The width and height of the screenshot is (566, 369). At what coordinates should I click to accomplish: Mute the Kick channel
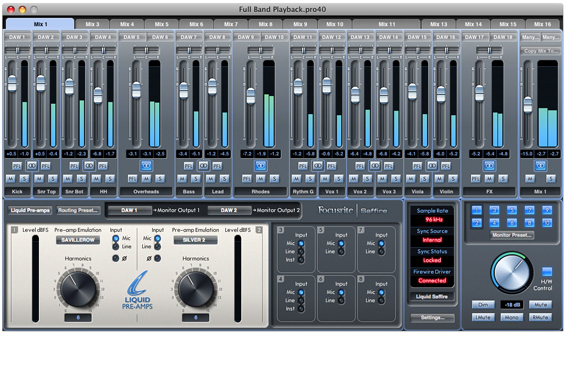click(x=10, y=179)
